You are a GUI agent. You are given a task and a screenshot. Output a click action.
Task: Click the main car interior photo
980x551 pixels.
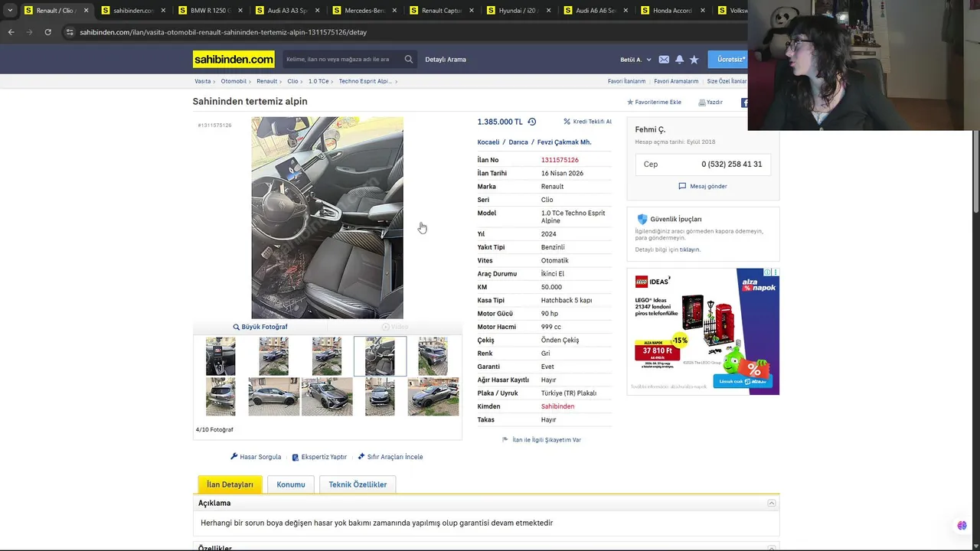(x=327, y=218)
